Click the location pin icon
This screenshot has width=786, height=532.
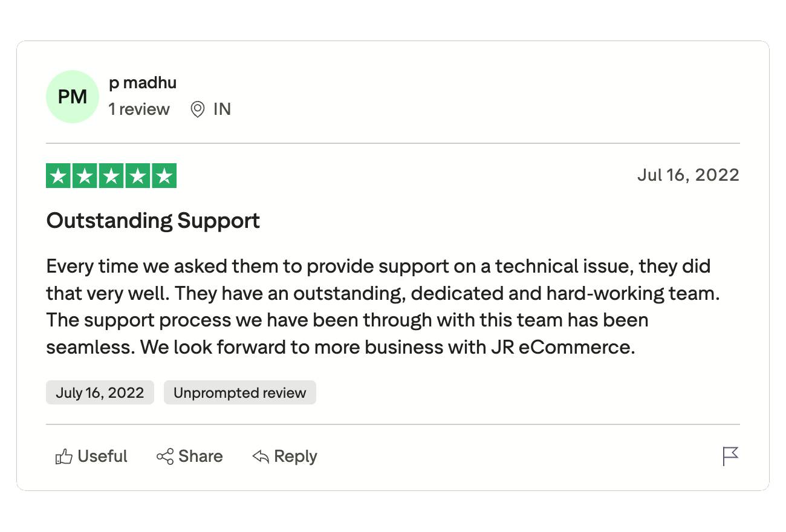point(197,109)
